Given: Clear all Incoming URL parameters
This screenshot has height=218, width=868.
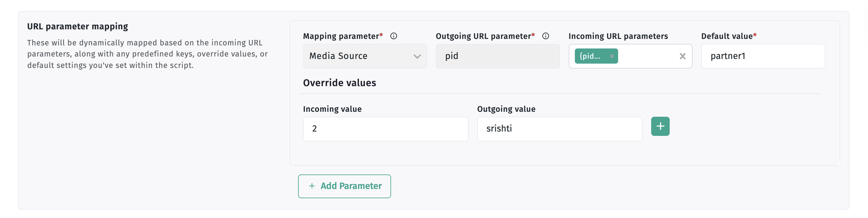Looking at the screenshot, I should (682, 56).
